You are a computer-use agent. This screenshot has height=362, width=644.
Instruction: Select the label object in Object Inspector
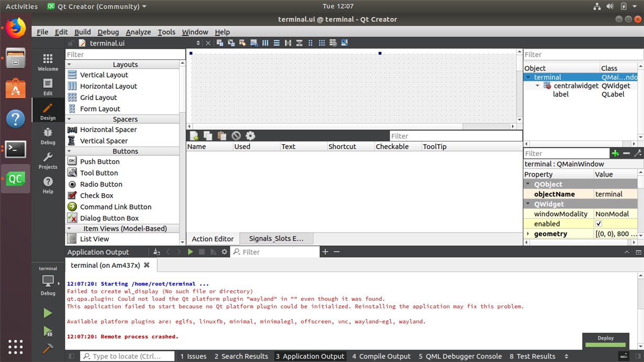point(561,94)
